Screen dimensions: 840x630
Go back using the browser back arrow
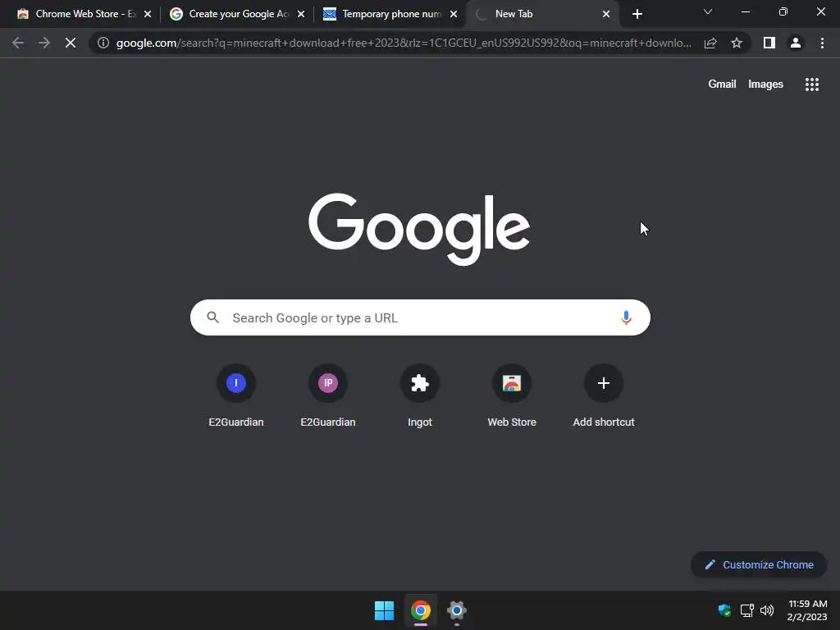coord(18,43)
